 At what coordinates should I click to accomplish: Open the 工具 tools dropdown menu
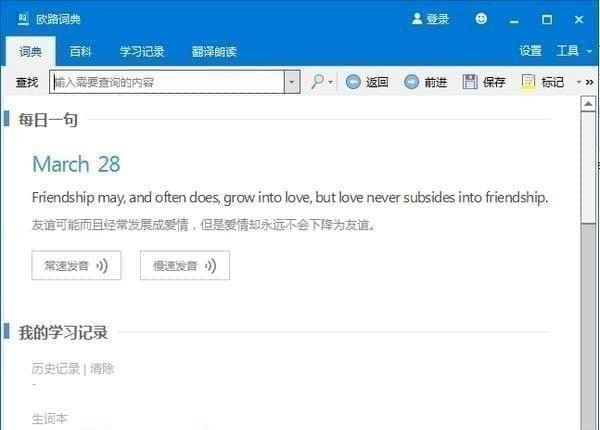point(574,50)
